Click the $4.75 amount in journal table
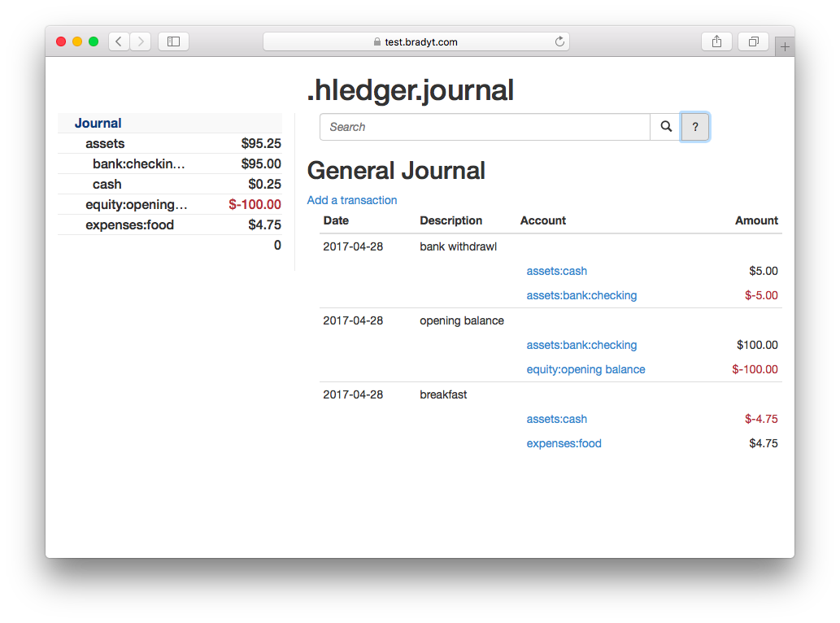840x623 pixels. coord(764,443)
